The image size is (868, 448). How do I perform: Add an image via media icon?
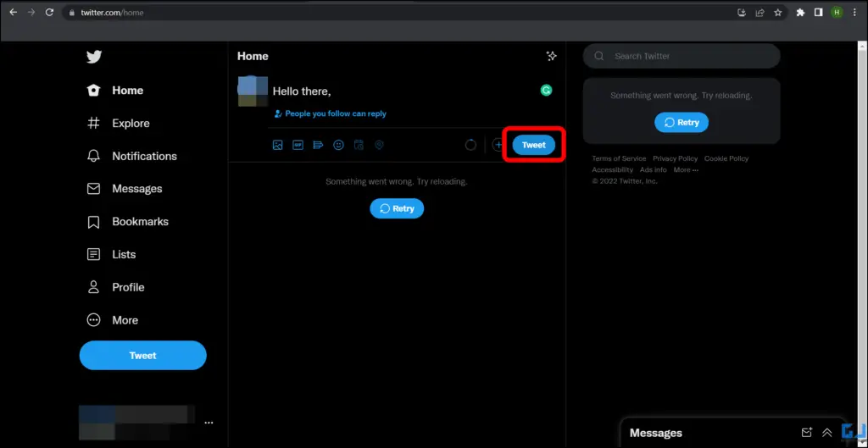click(278, 145)
